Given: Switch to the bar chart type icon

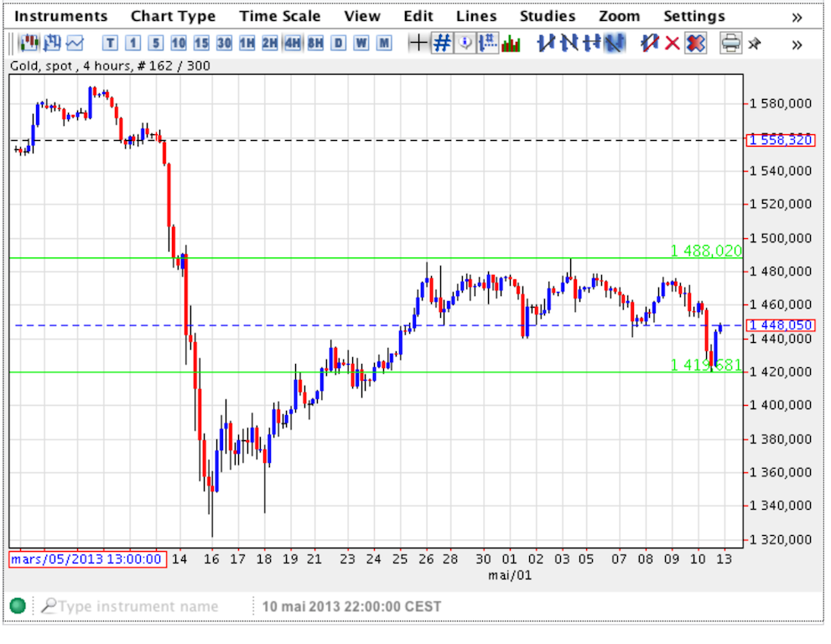Looking at the screenshot, I should 53,44.
